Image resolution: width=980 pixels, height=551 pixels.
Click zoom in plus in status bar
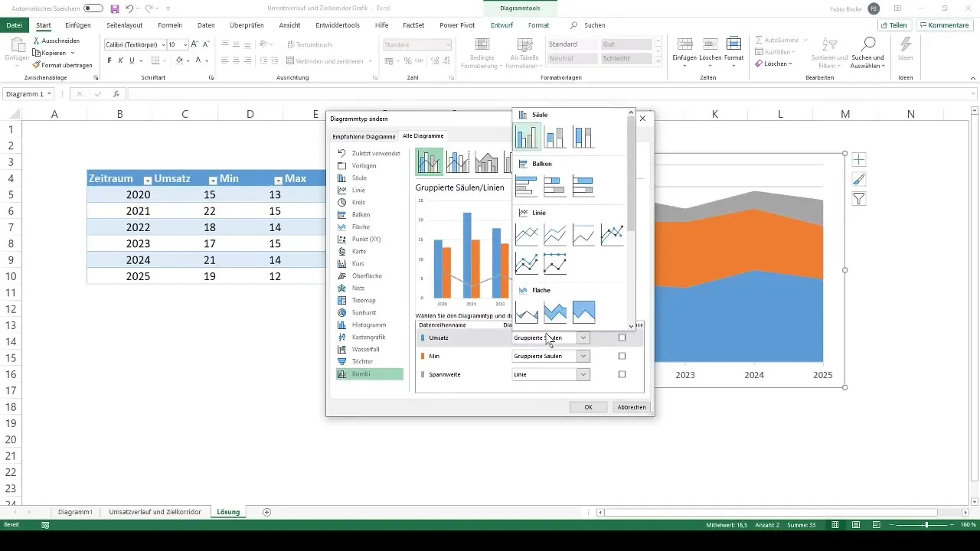point(952,525)
